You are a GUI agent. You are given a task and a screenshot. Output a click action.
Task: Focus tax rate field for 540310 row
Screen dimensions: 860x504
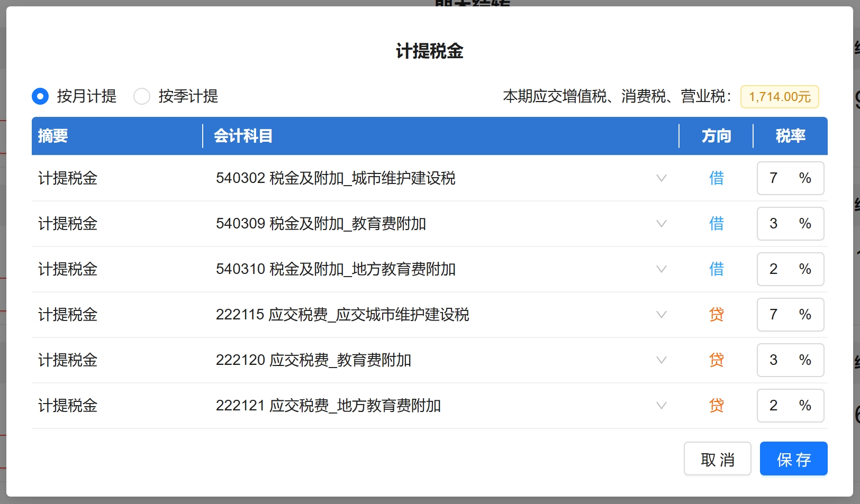coord(778,269)
